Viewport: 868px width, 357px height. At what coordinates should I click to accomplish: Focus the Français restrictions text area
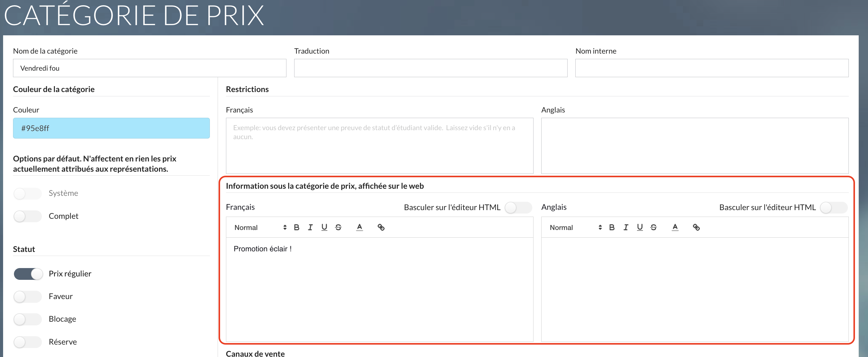point(379,145)
